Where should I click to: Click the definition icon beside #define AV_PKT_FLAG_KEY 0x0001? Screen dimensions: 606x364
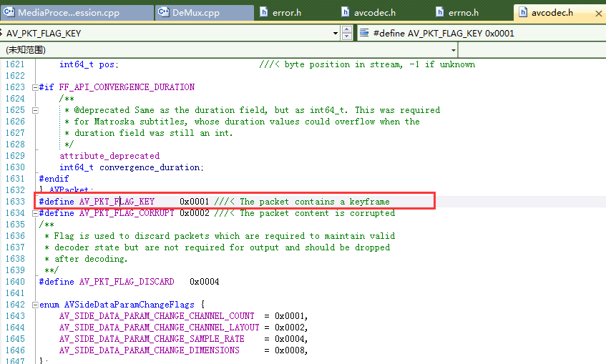pyautogui.click(x=363, y=33)
